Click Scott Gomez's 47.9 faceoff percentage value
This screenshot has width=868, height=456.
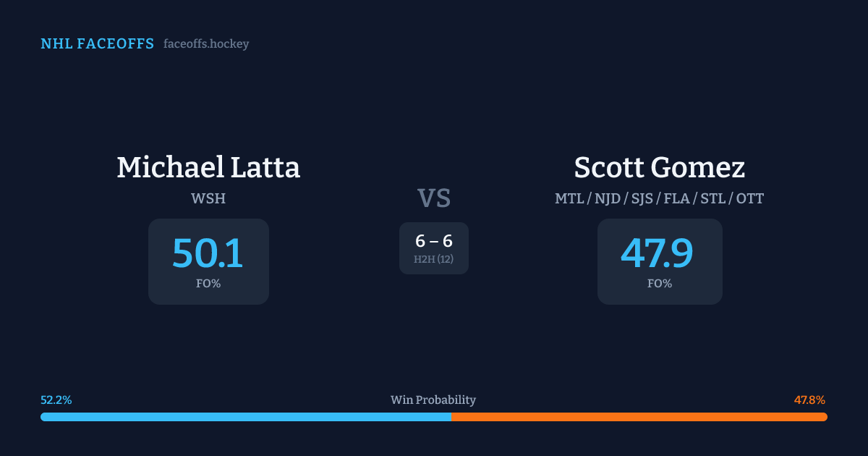(658, 253)
